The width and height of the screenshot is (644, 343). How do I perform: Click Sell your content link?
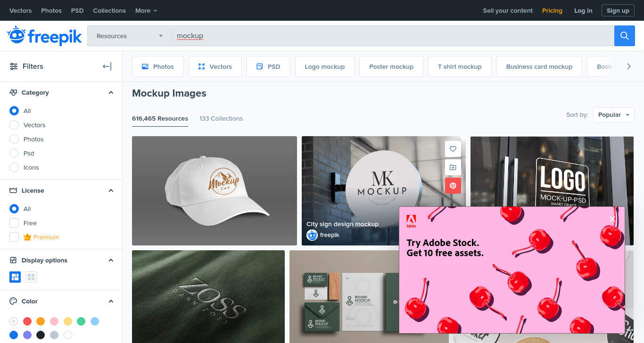tap(508, 10)
